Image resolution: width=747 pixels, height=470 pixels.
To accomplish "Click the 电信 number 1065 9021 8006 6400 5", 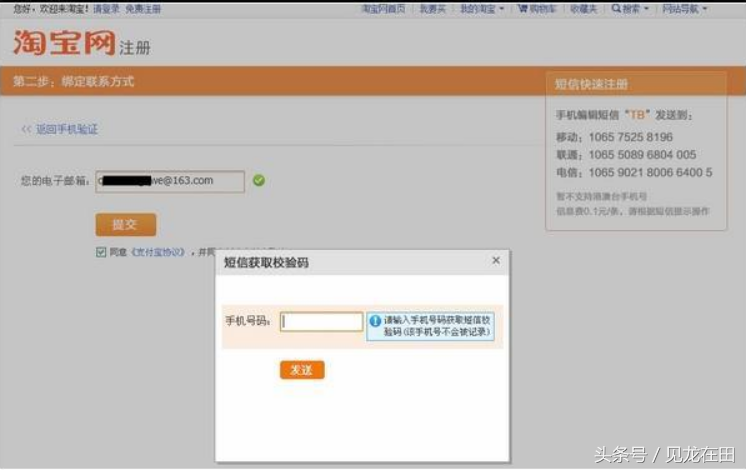I will 650,172.
